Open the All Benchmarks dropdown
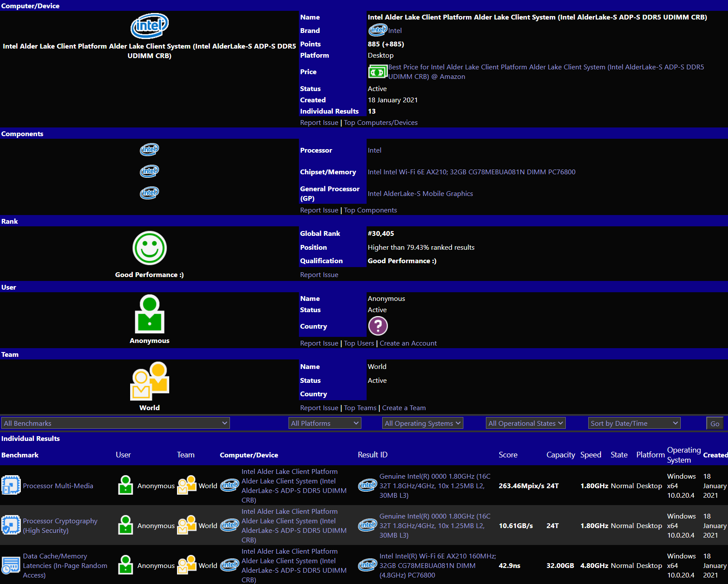The height and width of the screenshot is (584, 728). [115, 423]
